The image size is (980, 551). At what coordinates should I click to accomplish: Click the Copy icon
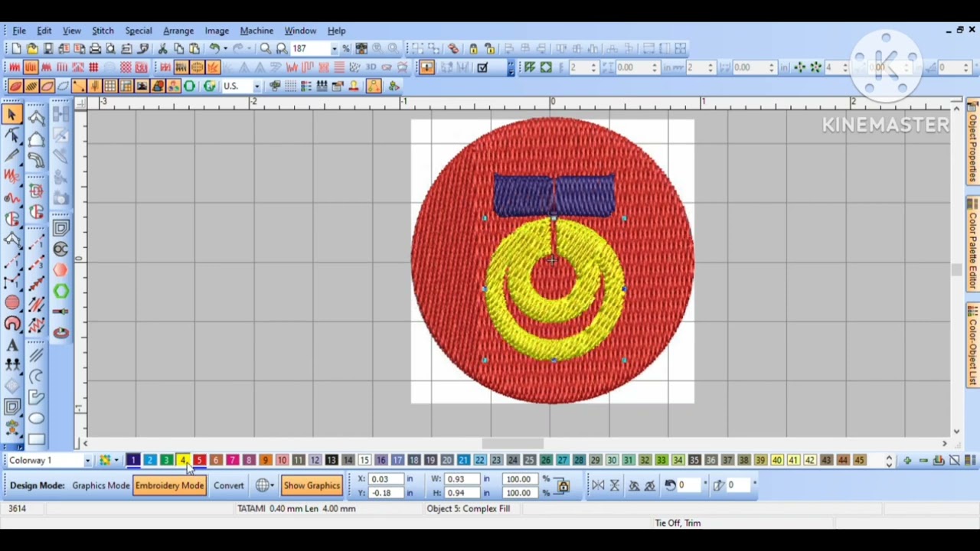tap(178, 49)
